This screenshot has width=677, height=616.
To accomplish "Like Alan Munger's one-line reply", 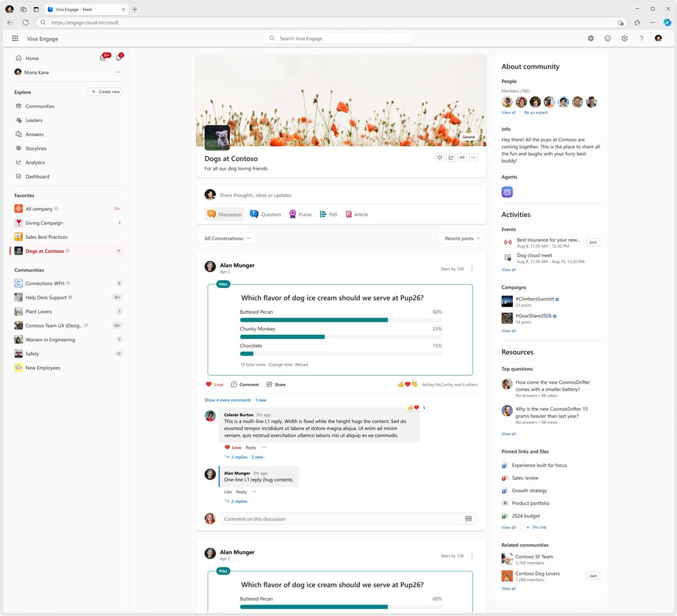I will (228, 492).
